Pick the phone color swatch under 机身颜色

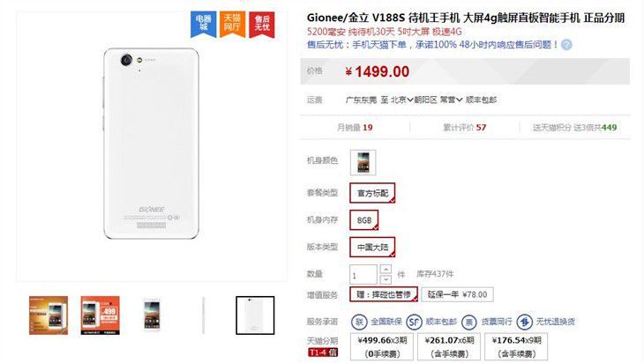(x=363, y=162)
